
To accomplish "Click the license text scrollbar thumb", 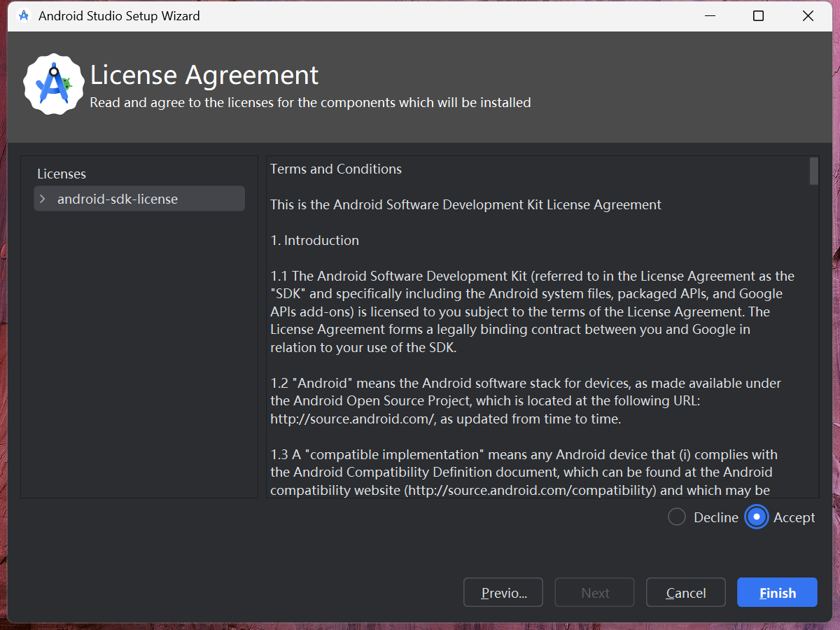I will click(813, 171).
